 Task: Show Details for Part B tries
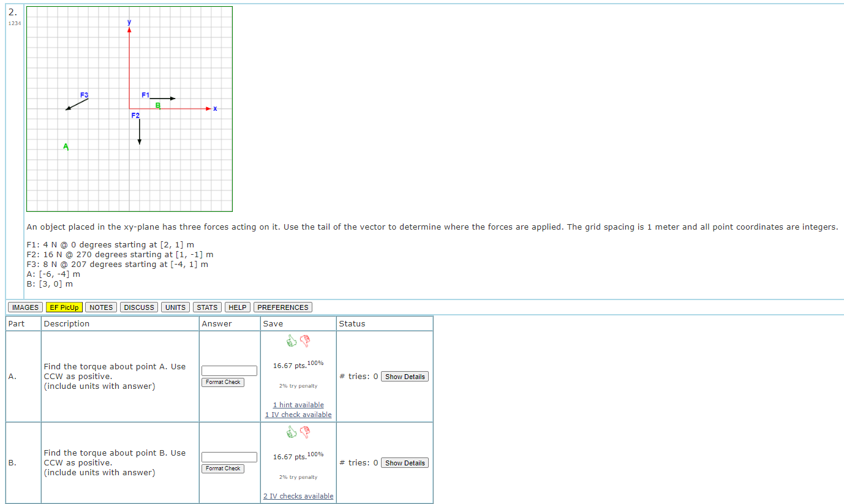[404, 462]
